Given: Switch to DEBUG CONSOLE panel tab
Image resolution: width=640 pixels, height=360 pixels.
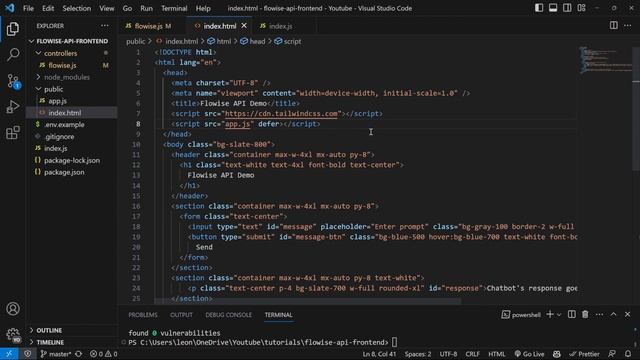Looking at the screenshot, I should point(229,315).
